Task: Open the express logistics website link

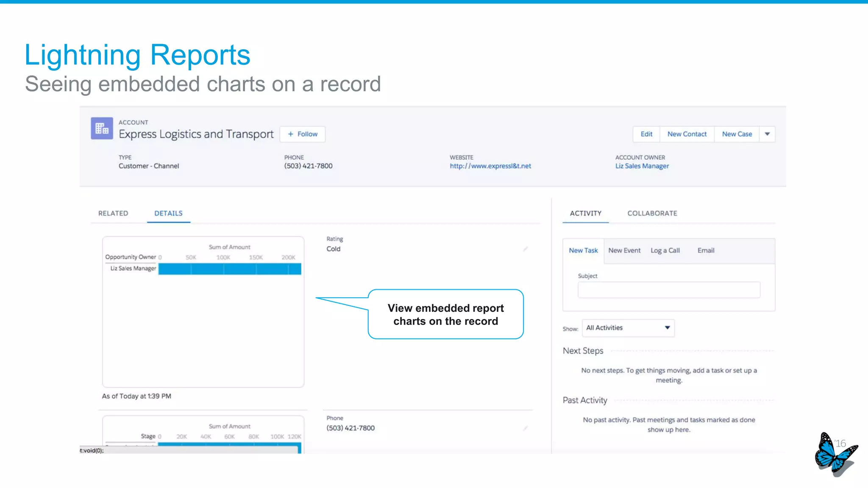Action: [x=490, y=166]
